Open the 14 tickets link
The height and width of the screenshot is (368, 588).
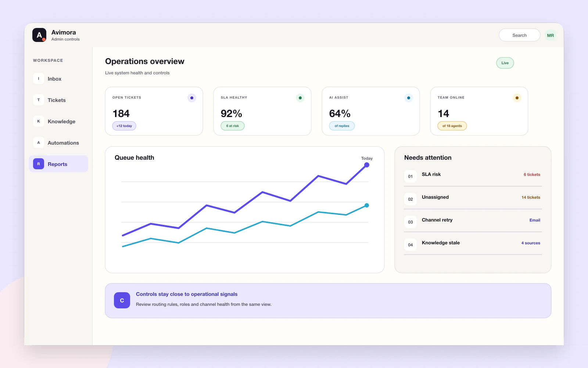point(531,197)
